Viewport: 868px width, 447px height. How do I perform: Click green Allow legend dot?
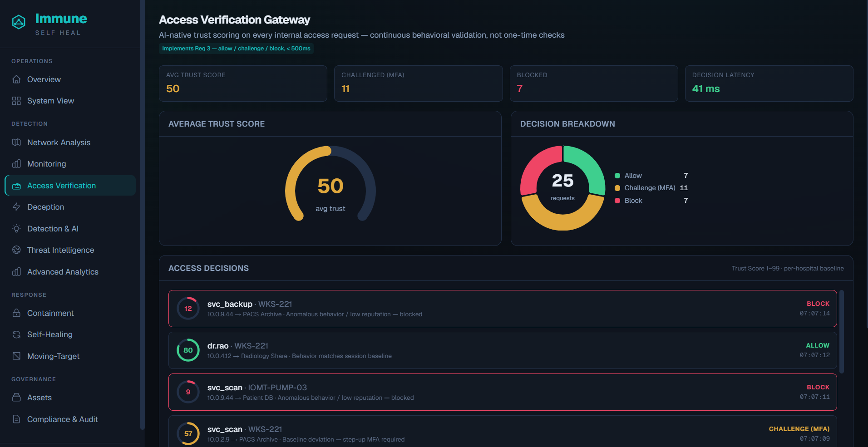coord(617,176)
